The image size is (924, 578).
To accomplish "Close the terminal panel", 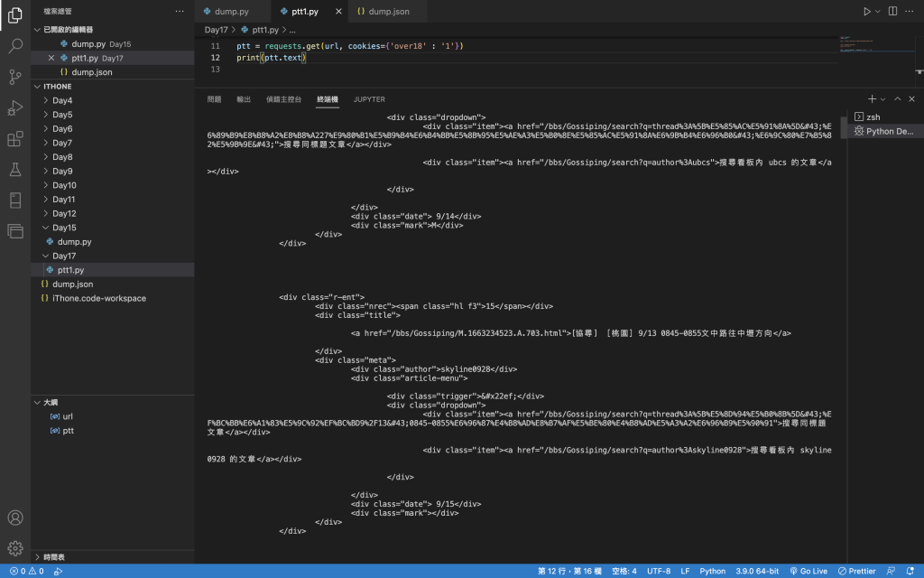I will [x=911, y=99].
